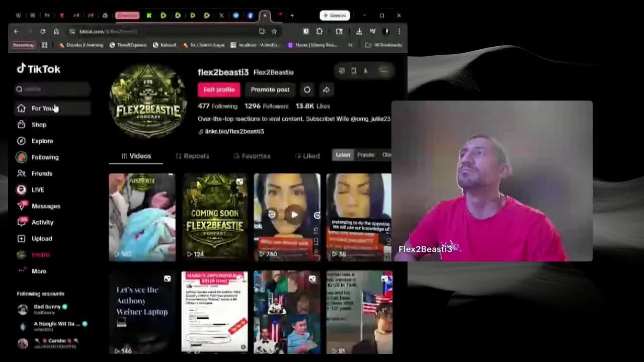Click the TikTok logo
Screen dimensions: 644x362
point(39,69)
